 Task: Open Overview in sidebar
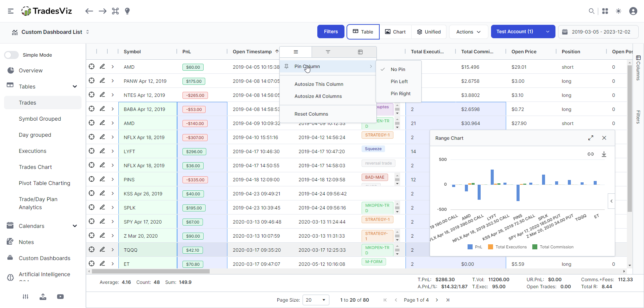tap(31, 70)
